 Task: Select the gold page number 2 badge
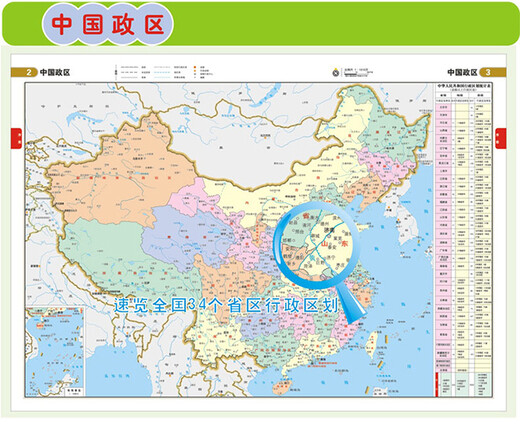click(x=25, y=72)
